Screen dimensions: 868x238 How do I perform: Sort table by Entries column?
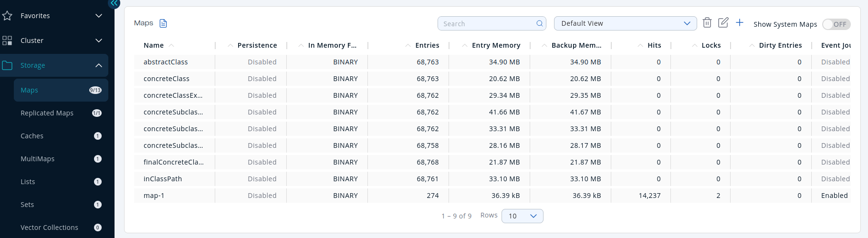pos(427,45)
